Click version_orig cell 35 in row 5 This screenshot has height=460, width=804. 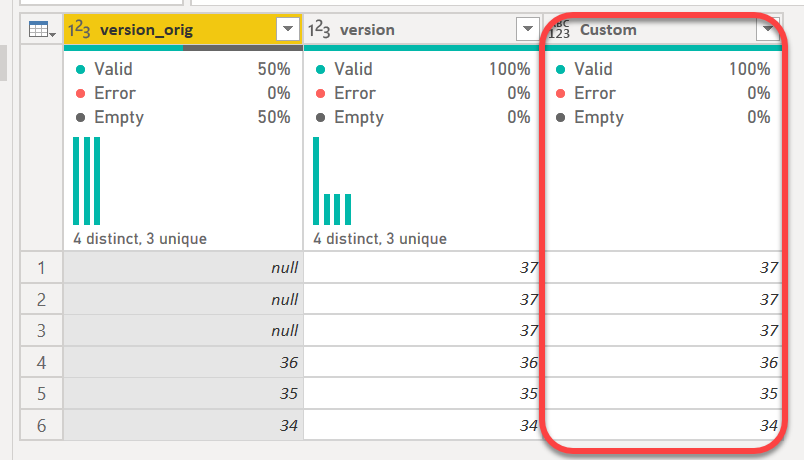click(x=183, y=393)
